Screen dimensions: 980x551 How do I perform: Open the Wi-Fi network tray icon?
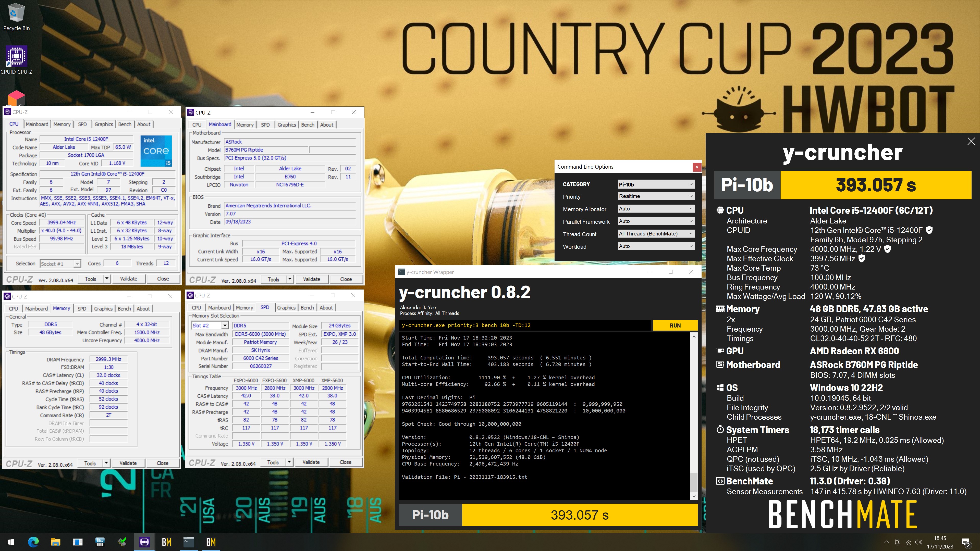coord(908,542)
